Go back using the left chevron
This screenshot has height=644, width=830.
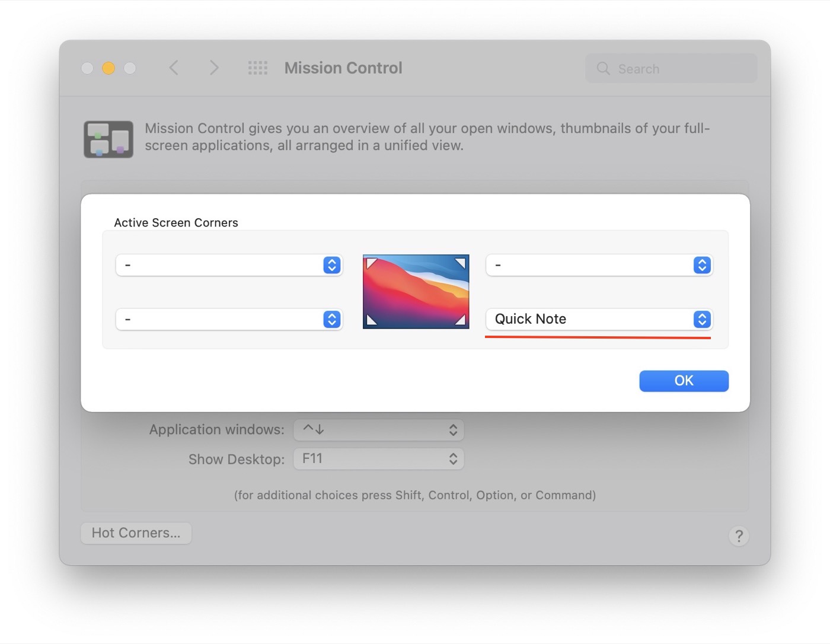[174, 68]
